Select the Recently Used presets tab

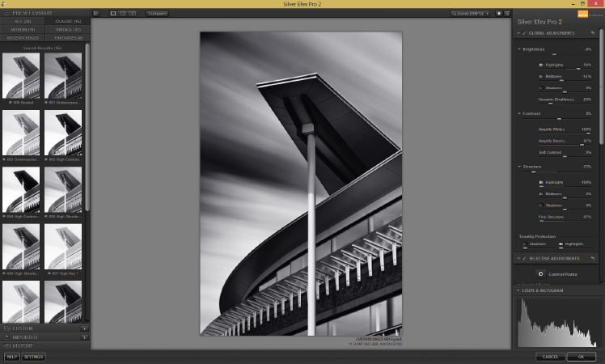(x=23, y=38)
